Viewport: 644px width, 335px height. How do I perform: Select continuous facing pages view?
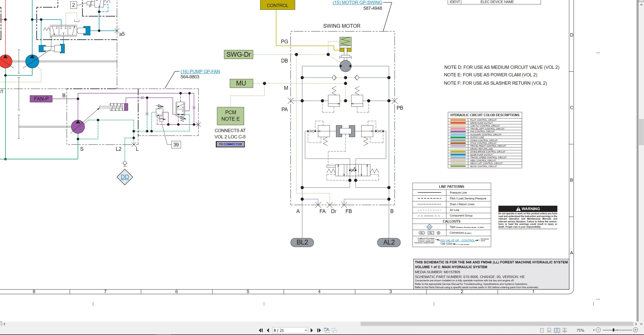click(564, 330)
